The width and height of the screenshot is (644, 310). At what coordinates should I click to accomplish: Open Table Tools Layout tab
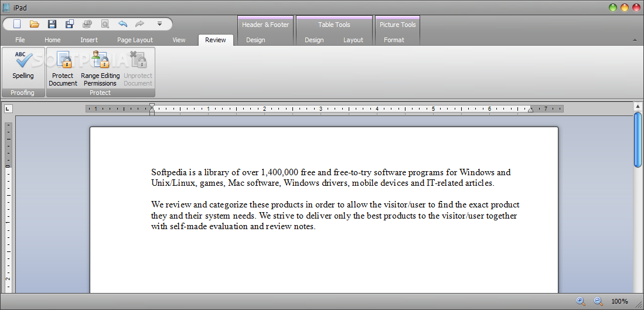tap(353, 40)
